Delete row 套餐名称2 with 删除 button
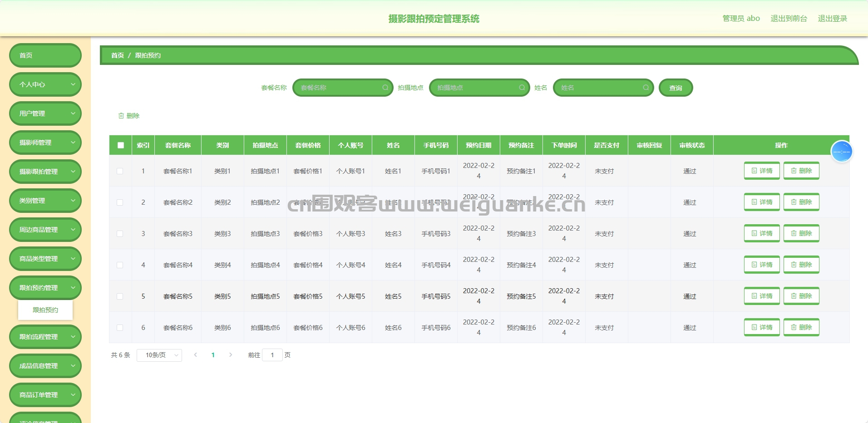868x423 pixels. [x=801, y=202]
